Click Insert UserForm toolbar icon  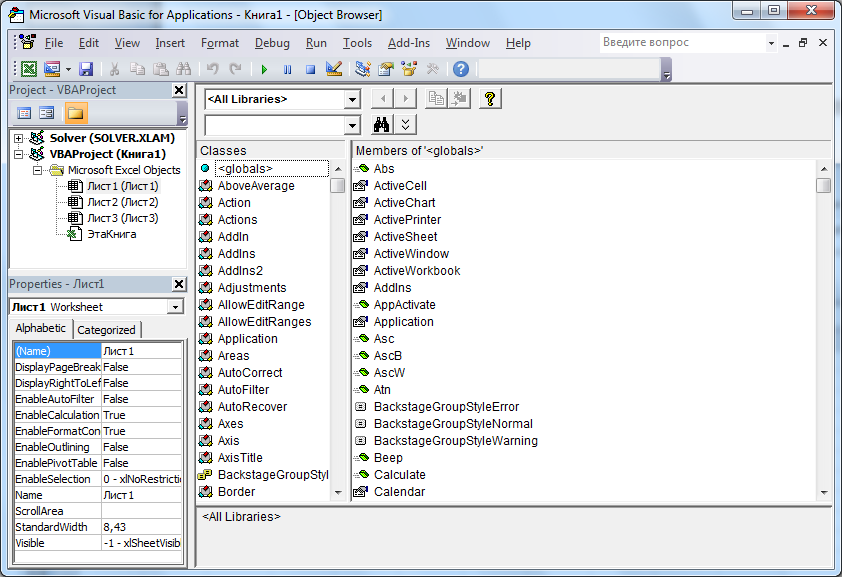pyautogui.click(x=52, y=69)
